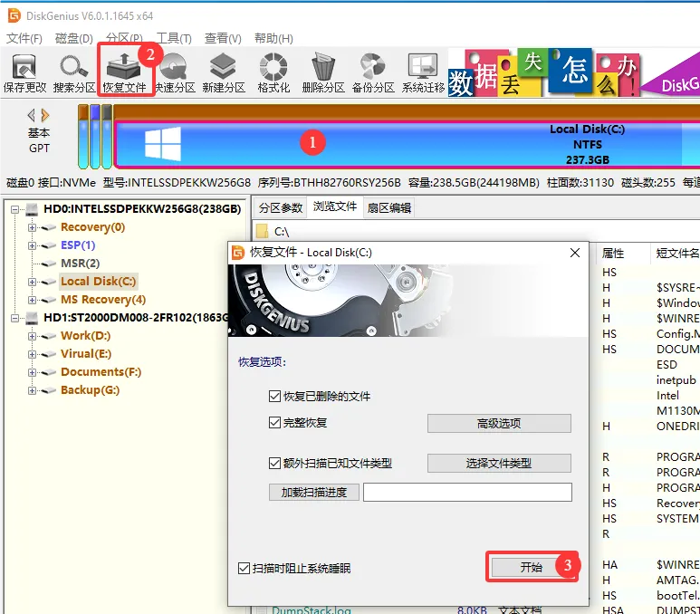The height and width of the screenshot is (614, 700).
Task: Expand the MS Recovery(4) node
Action: [32, 300]
